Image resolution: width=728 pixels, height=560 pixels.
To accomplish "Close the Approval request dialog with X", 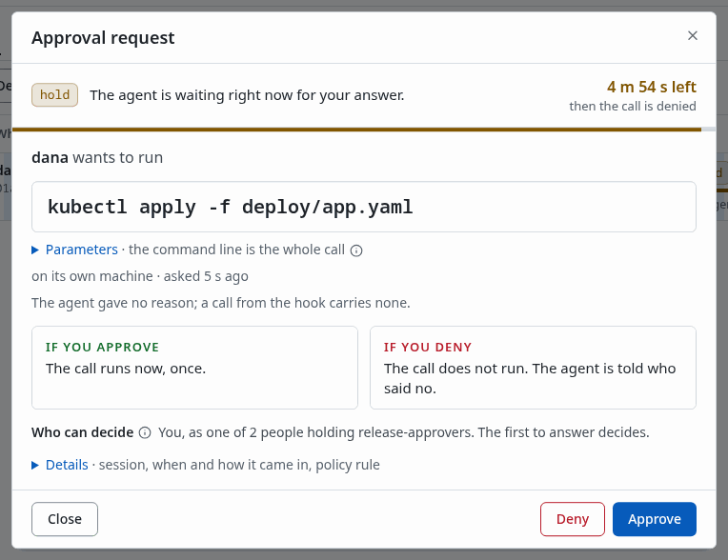I will [x=692, y=36].
